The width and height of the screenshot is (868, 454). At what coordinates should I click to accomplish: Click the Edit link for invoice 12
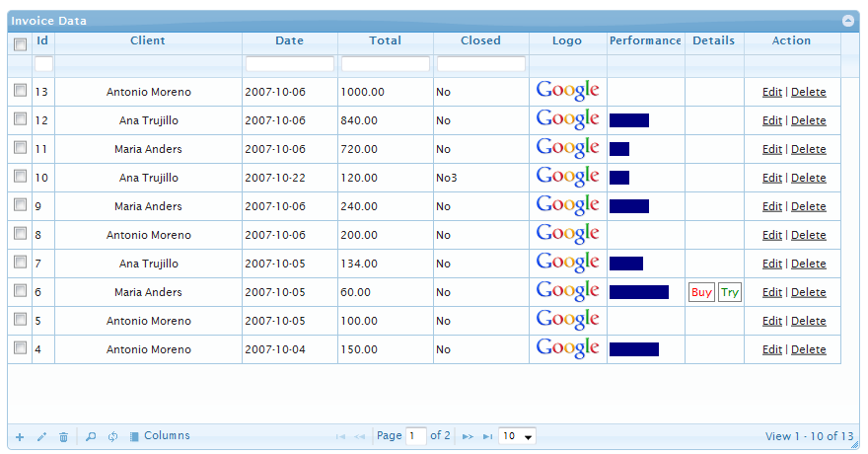tap(771, 120)
